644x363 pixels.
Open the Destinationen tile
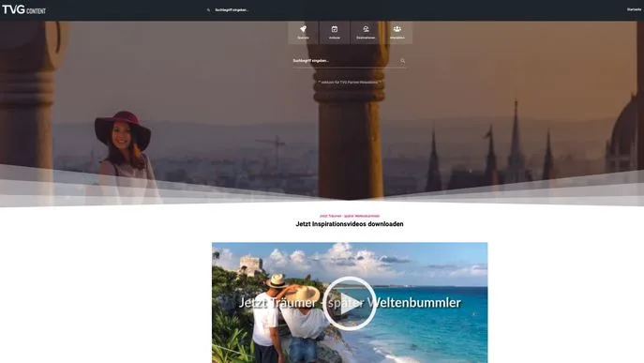pyautogui.click(x=366, y=33)
